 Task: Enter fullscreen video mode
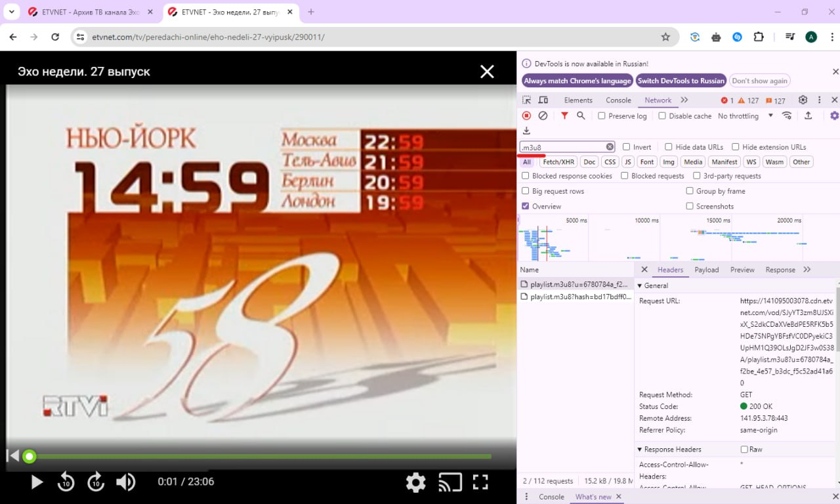[x=480, y=482]
